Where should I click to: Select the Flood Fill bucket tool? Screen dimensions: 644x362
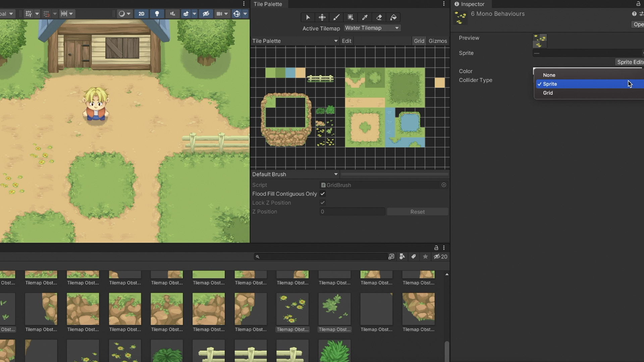click(x=393, y=17)
